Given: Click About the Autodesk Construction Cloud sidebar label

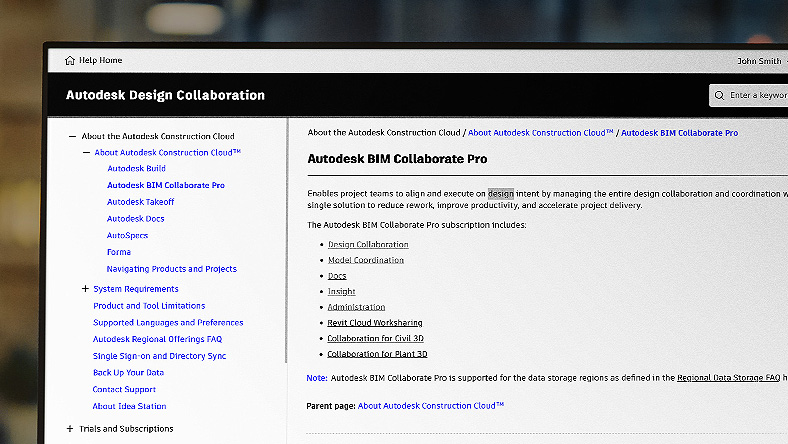Looking at the screenshot, I should click(x=158, y=136).
